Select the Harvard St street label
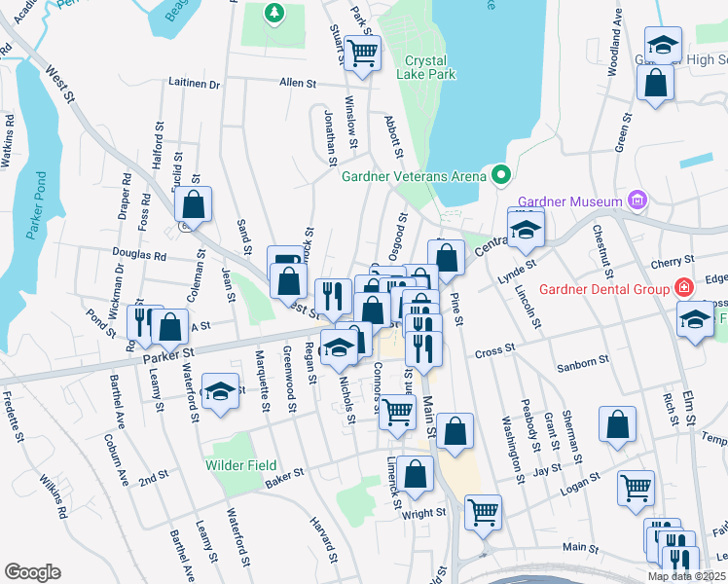 point(323,540)
